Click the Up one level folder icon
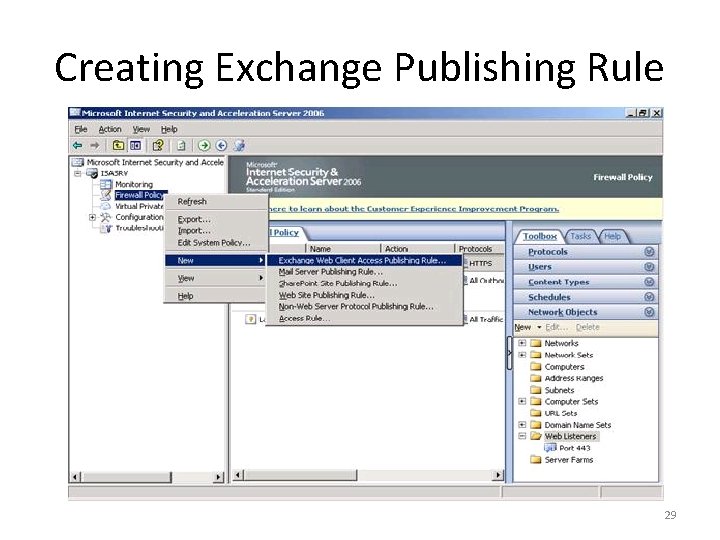Viewport: 720px width, 540px height. pyautogui.click(x=118, y=146)
